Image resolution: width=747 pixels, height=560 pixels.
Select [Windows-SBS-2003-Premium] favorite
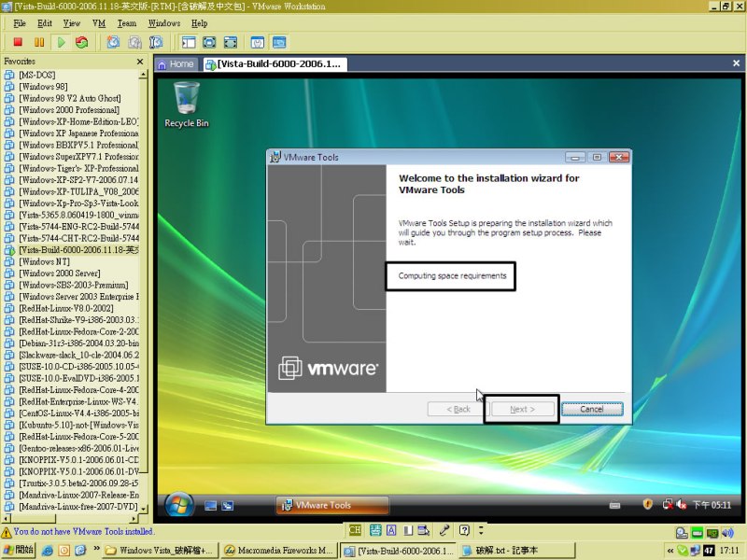point(74,285)
